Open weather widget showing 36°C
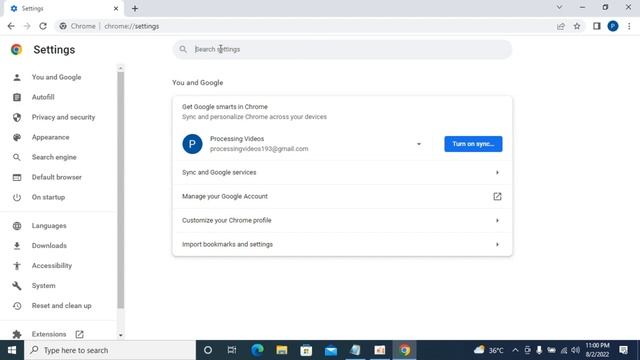The image size is (640, 360). (x=489, y=350)
